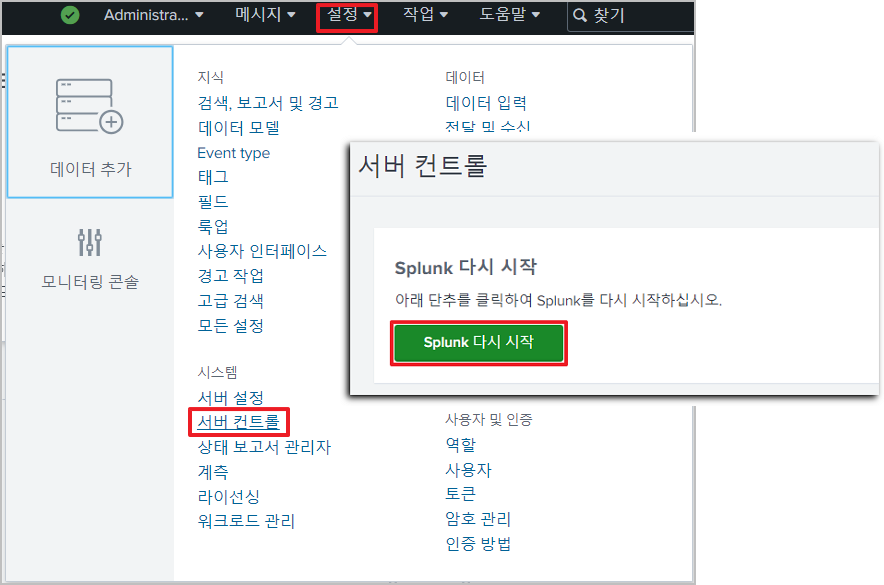884x585 pixels.
Task: Open 워크로드 관리 link
Action: [x=246, y=521]
